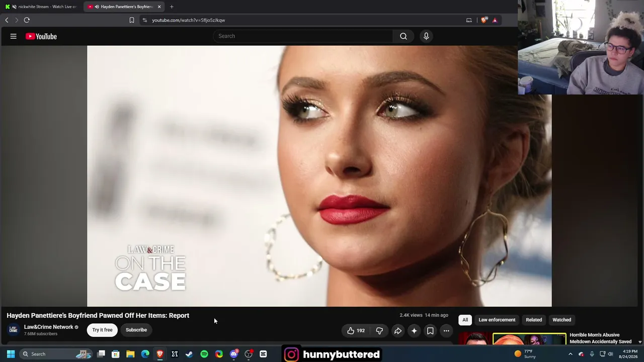644x362 pixels.
Task: Click the YouTube search magnifier button
Action: 404,36
